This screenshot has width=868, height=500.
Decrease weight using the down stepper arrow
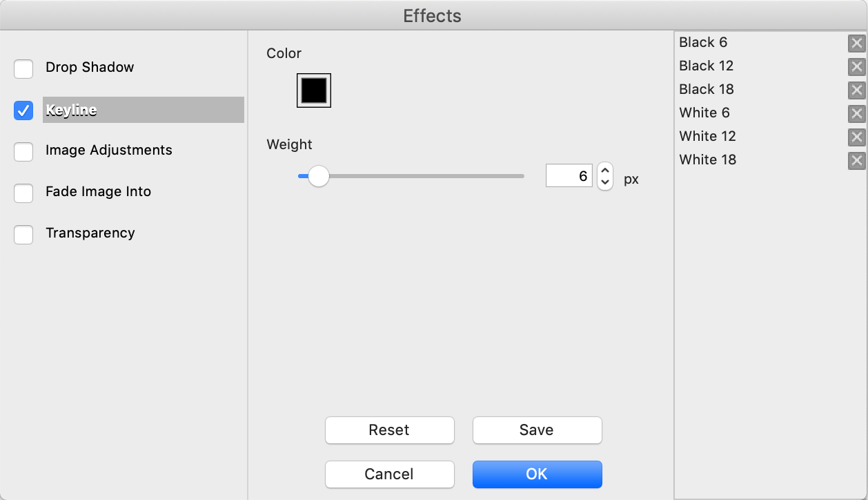click(x=604, y=182)
